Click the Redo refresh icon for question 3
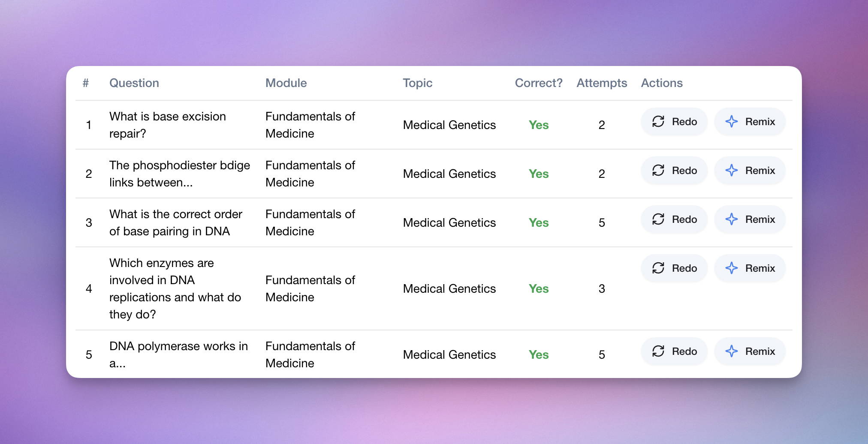868x444 pixels. point(657,219)
